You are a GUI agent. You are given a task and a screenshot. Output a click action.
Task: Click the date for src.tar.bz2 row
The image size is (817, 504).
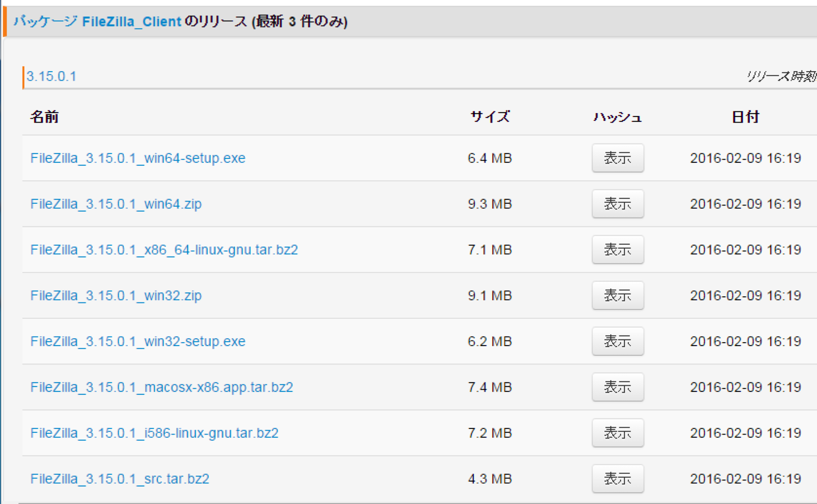pos(745,480)
